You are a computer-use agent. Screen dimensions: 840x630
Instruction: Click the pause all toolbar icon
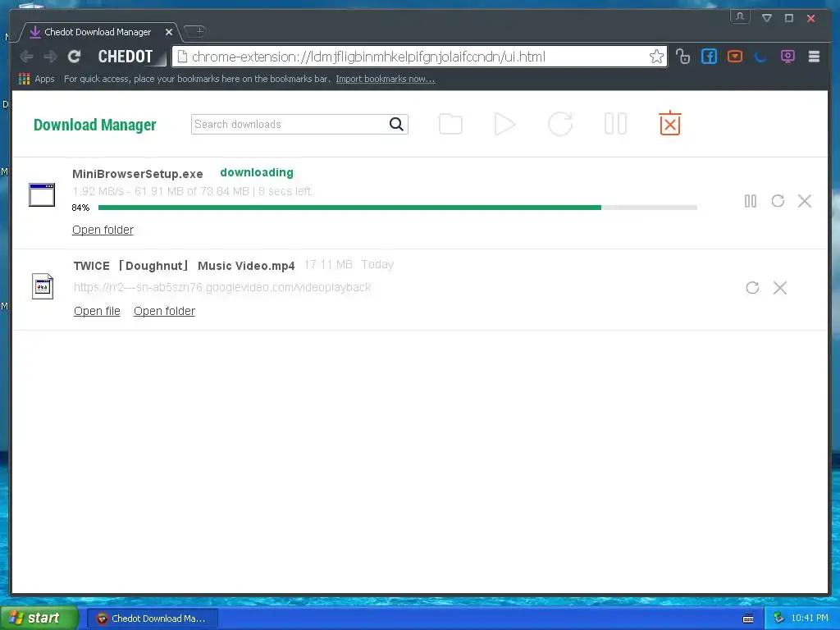click(x=615, y=124)
